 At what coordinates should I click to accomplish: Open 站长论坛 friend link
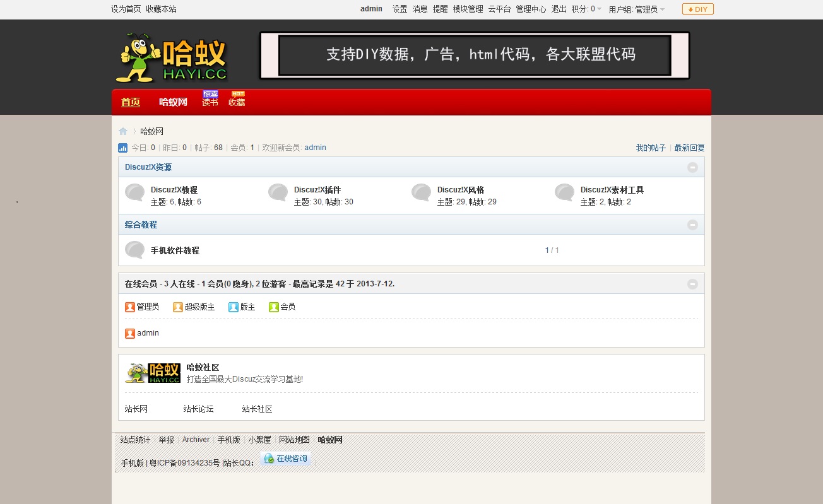(x=199, y=409)
